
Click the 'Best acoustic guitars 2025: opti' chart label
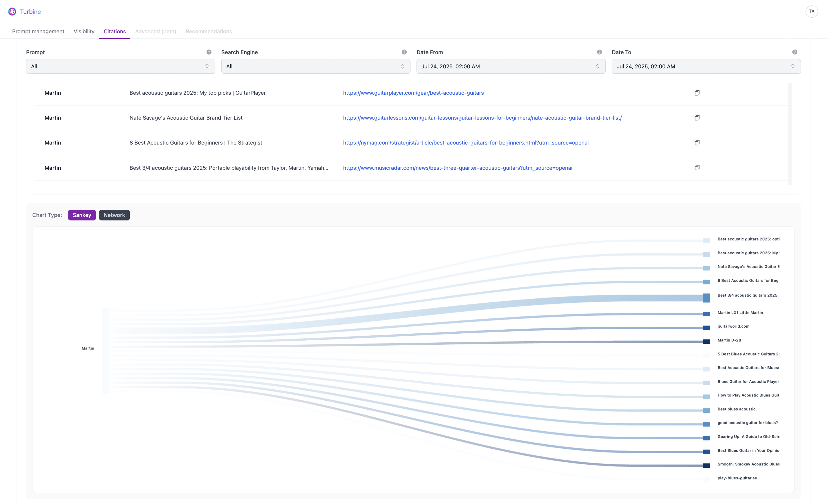pos(748,239)
